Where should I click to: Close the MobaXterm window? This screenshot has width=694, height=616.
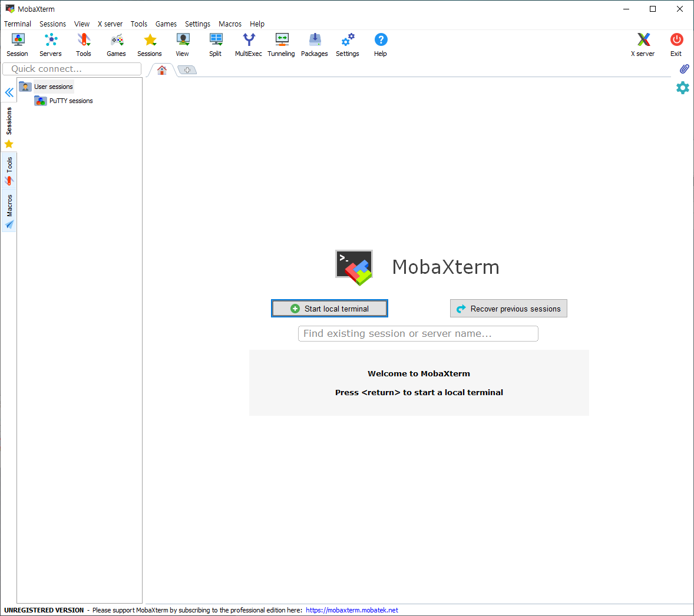(680, 9)
